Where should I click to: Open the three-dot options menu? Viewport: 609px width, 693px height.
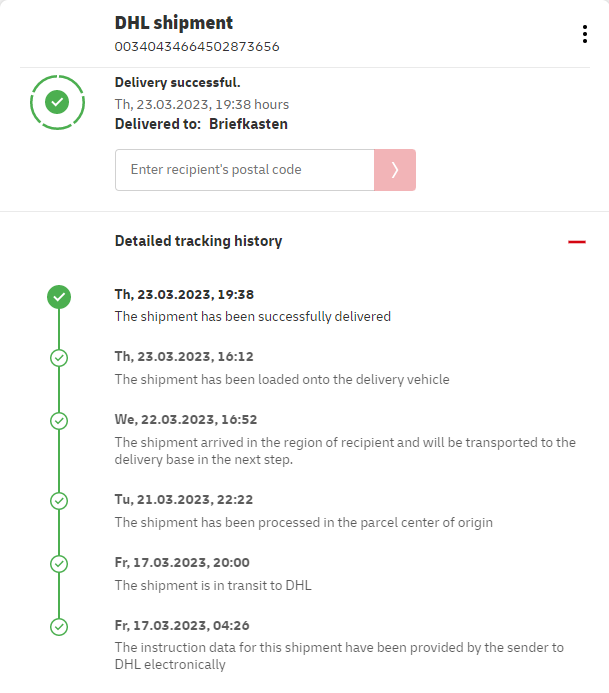585,34
